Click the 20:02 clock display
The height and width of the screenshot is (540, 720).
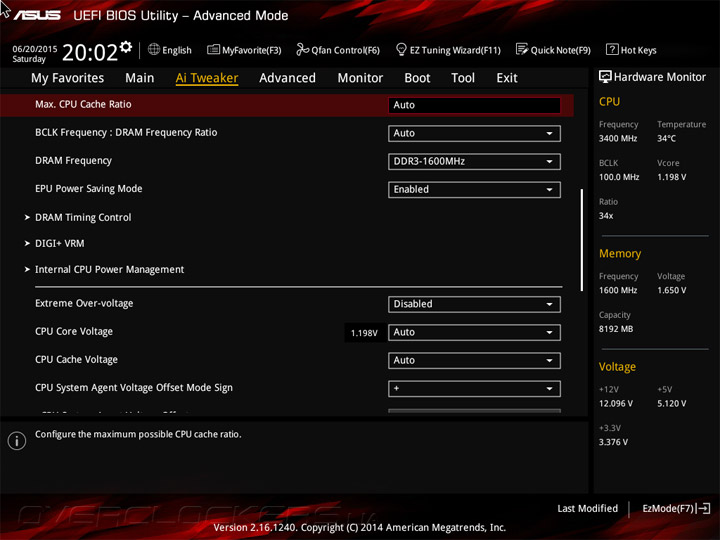[90, 52]
